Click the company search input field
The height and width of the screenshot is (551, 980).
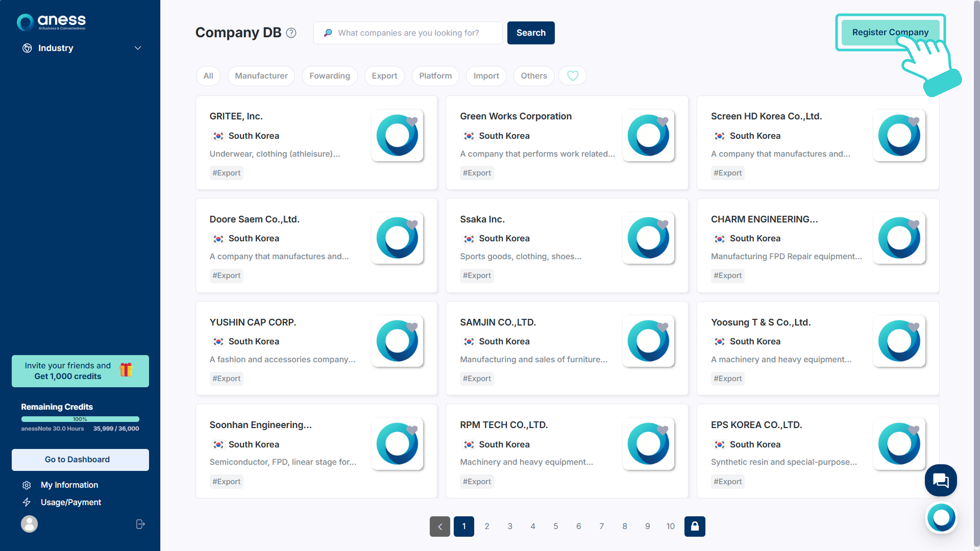coord(408,33)
